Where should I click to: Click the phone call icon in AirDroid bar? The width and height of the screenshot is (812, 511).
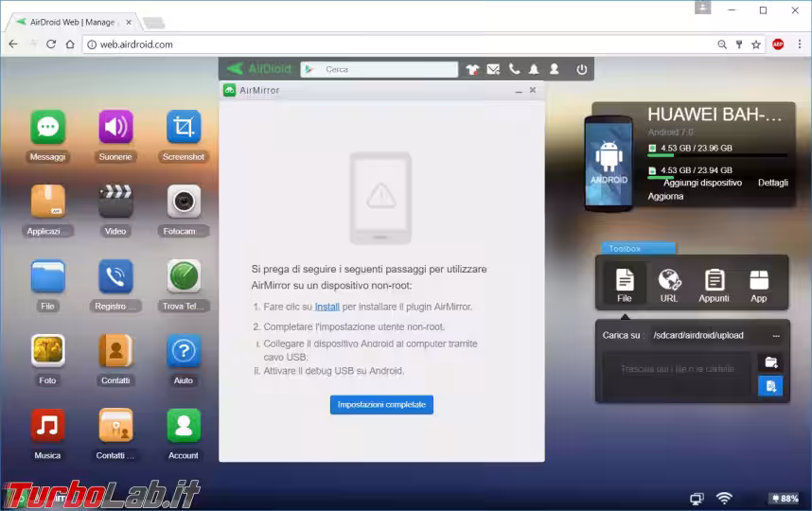514,69
